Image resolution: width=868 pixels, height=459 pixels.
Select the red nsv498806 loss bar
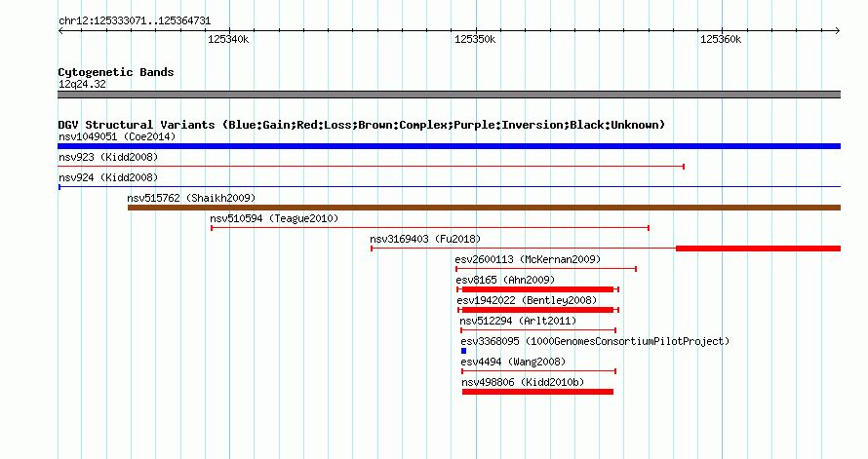coord(538,392)
